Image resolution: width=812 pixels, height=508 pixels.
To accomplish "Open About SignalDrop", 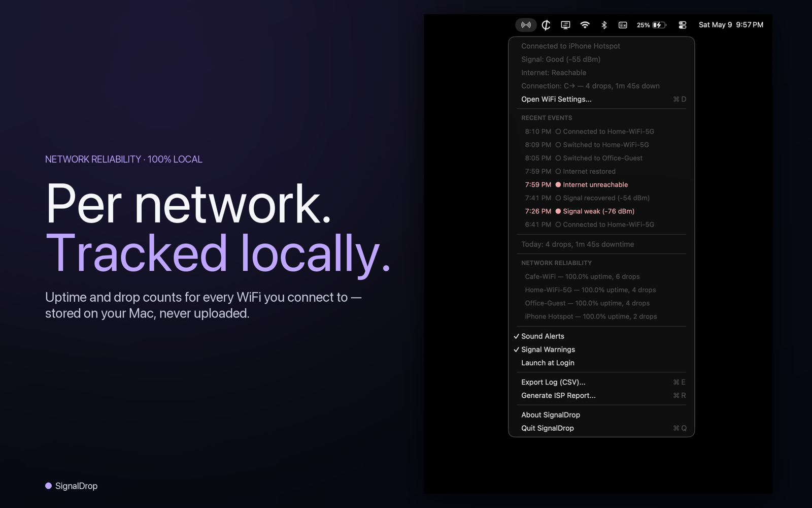I will (x=601, y=415).
